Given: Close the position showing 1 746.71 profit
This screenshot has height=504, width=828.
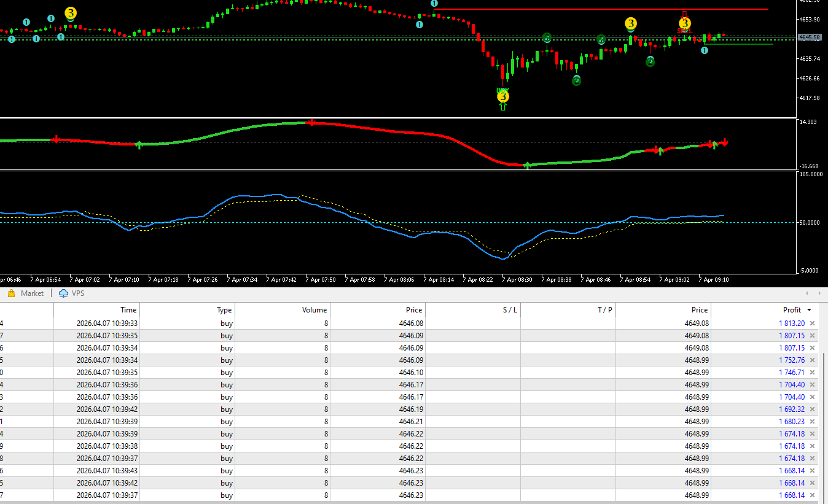Looking at the screenshot, I should coord(812,373).
